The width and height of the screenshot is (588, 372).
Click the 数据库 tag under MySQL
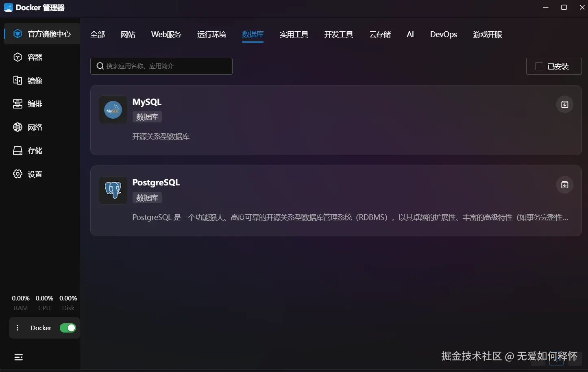point(147,117)
